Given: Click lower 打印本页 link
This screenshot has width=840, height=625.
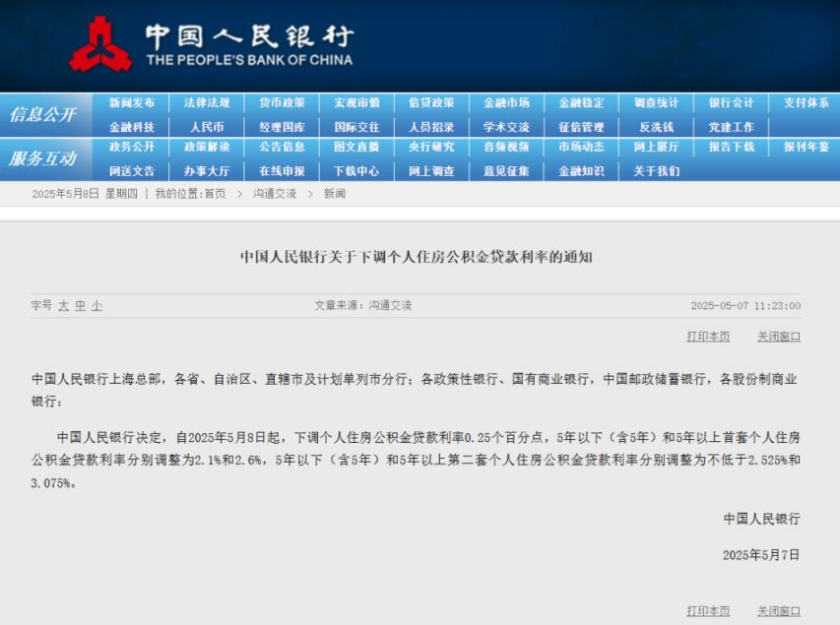Looking at the screenshot, I should [x=708, y=611].
